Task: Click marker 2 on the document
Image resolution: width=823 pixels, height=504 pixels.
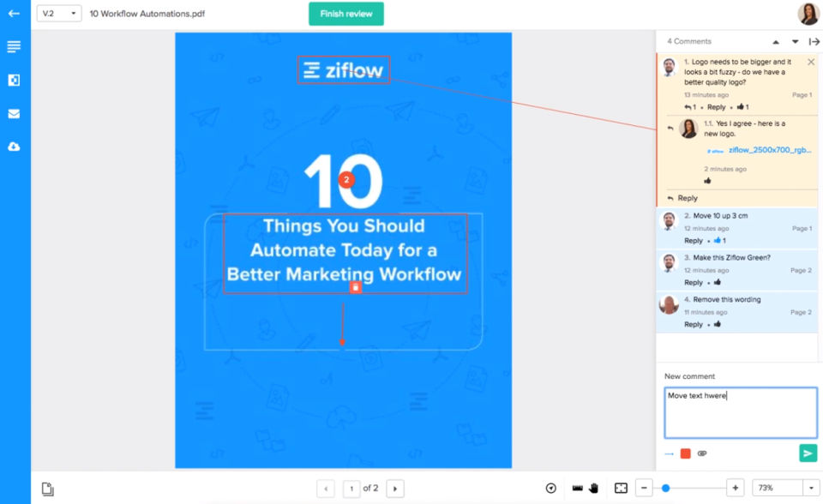Action: 345,180
